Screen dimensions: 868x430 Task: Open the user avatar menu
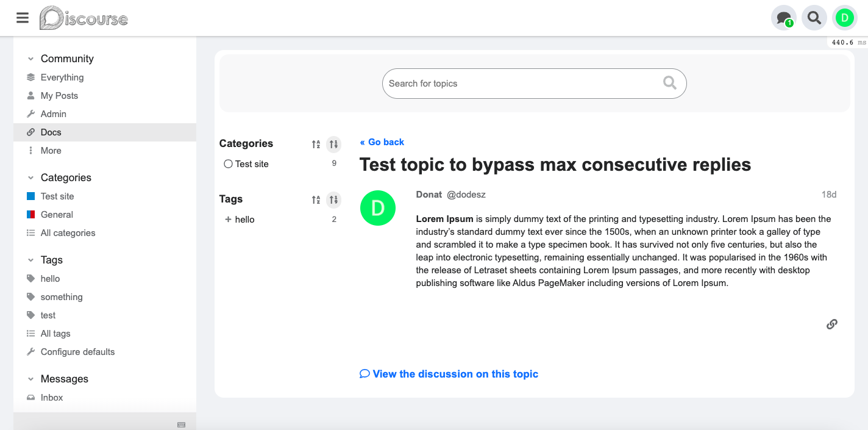click(844, 18)
